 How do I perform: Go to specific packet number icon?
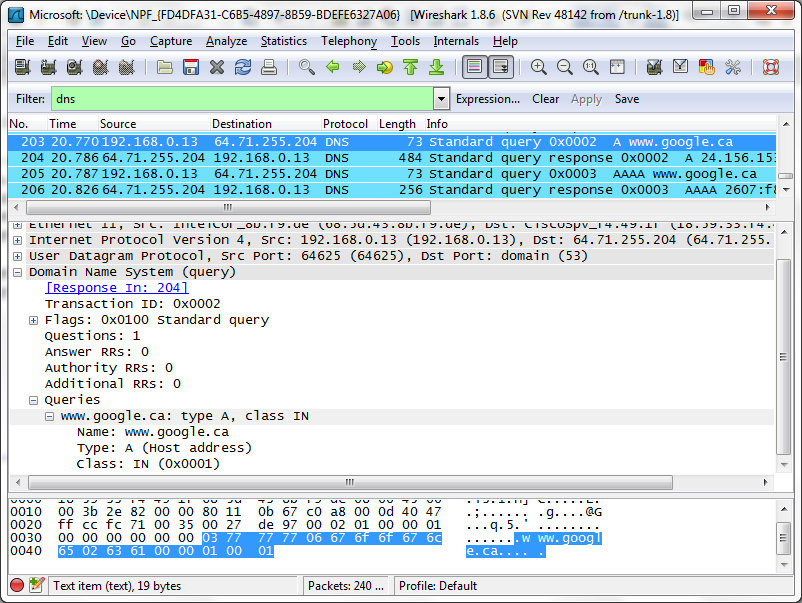pos(385,67)
